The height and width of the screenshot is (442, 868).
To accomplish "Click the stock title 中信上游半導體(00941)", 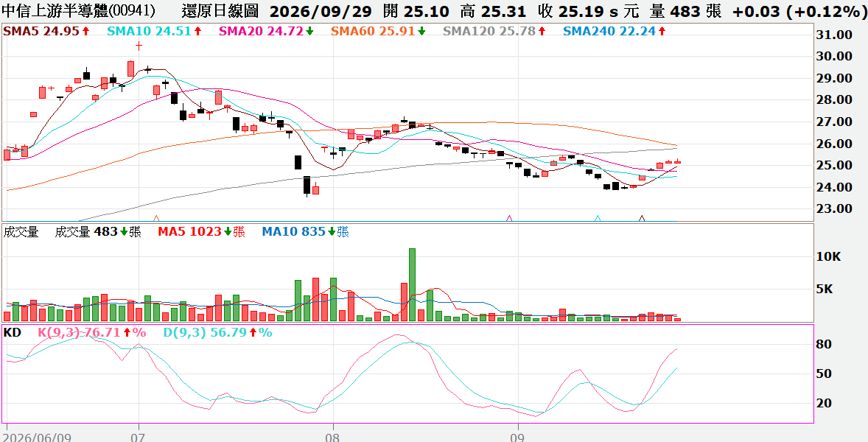I will pos(79,11).
